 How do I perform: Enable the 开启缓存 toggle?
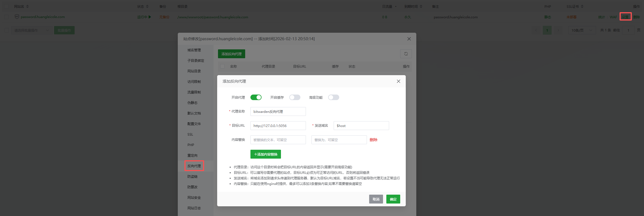point(295,97)
